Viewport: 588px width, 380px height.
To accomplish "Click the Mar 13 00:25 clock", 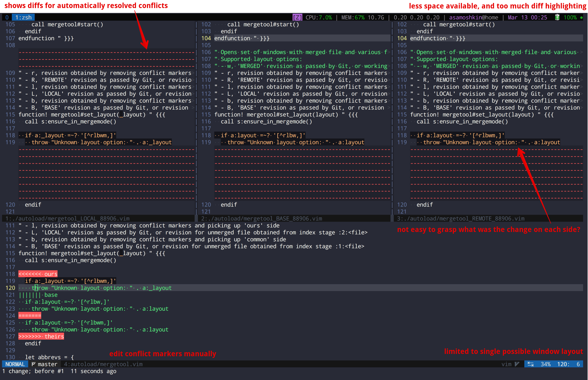I will [x=527, y=17].
